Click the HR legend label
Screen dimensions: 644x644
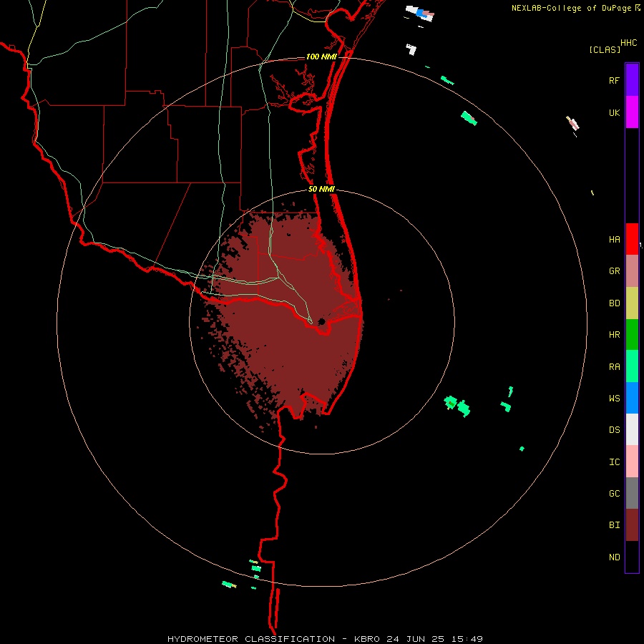click(615, 335)
